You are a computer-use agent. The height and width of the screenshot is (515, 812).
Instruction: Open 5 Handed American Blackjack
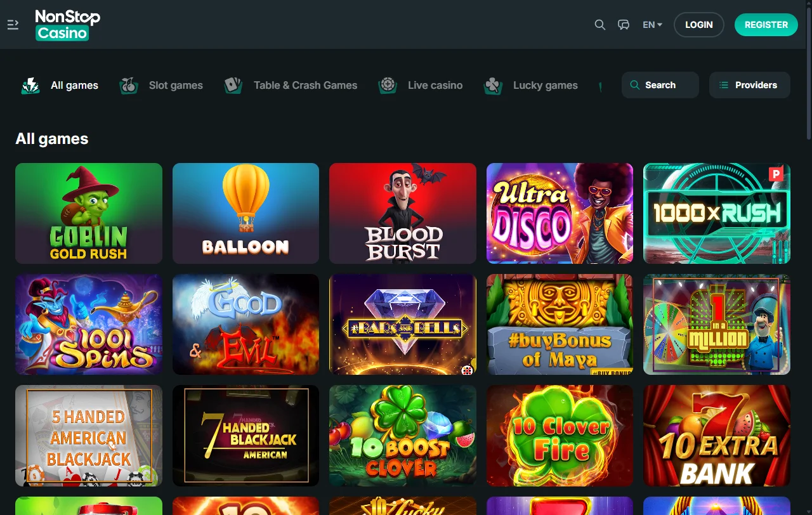pyautogui.click(x=89, y=436)
